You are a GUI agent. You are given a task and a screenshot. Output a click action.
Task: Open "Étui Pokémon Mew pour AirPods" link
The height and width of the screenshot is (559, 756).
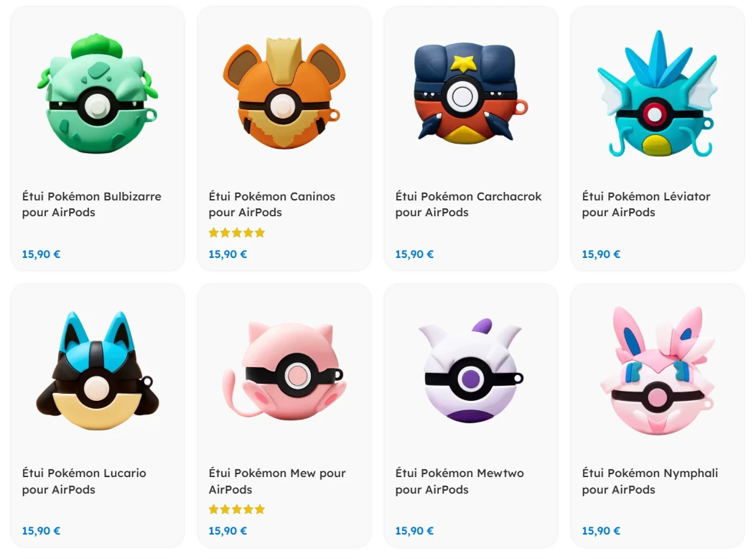[277, 481]
